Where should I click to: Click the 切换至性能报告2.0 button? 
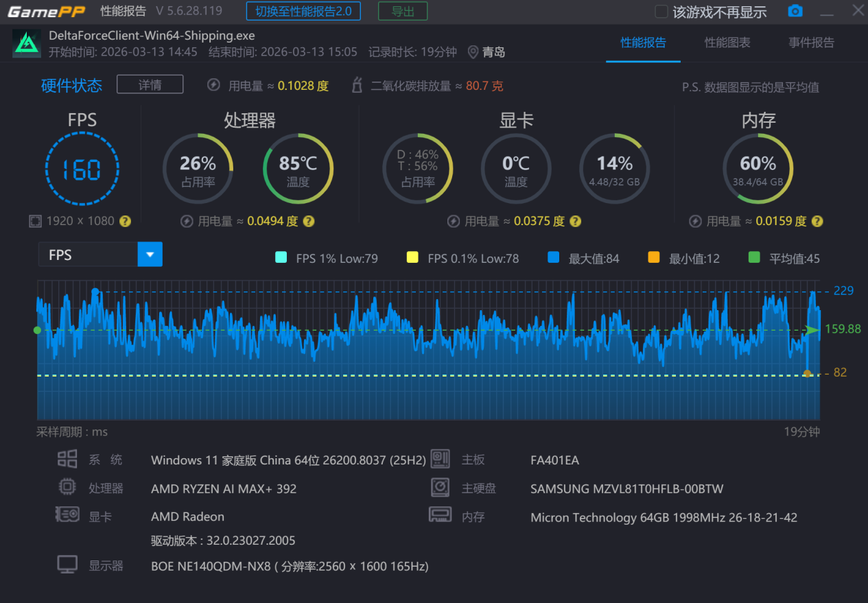click(303, 11)
